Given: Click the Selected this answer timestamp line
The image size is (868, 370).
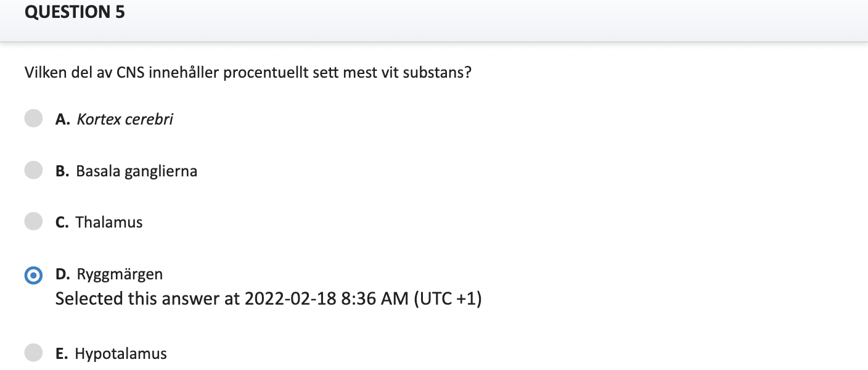Looking at the screenshot, I should pyautogui.click(x=268, y=299).
